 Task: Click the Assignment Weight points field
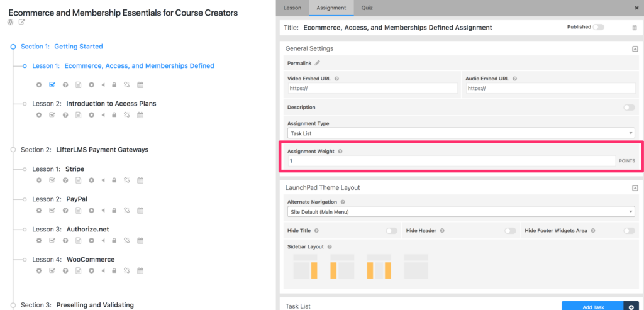pos(451,161)
